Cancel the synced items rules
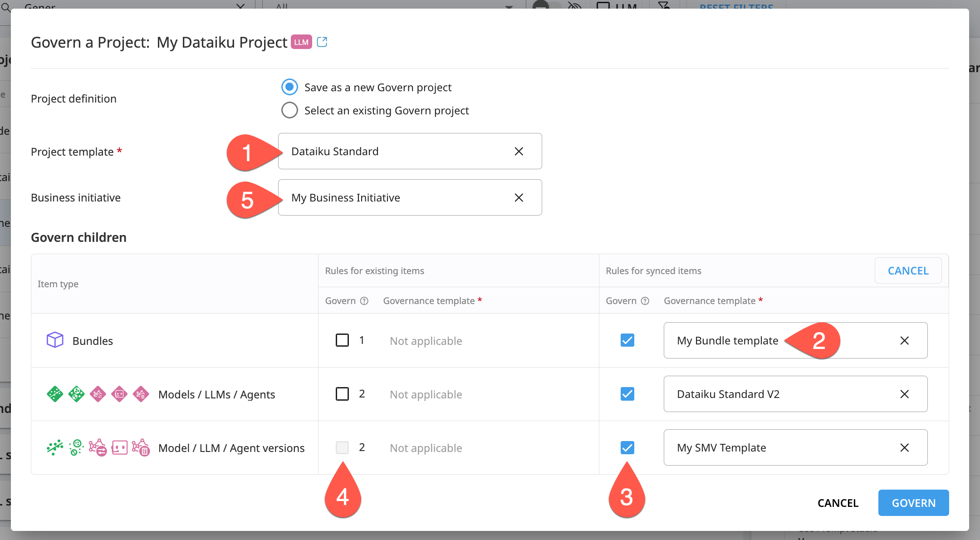The image size is (980, 540). tap(908, 271)
